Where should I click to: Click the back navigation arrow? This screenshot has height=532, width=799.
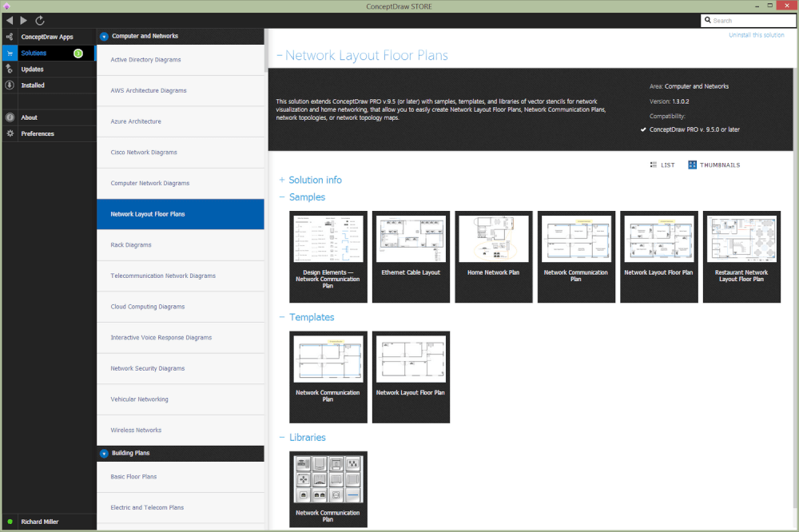coord(10,21)
